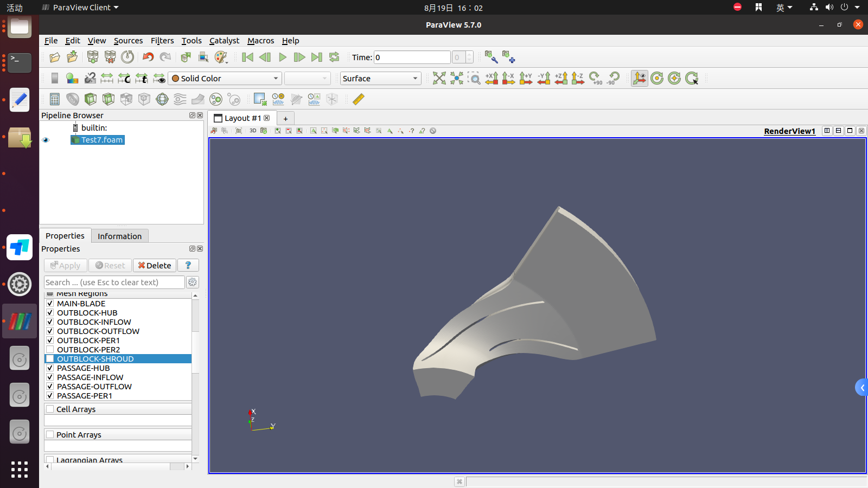Click the Undo arrow icon
Screen dimensions: 868x488
point(148,57)
